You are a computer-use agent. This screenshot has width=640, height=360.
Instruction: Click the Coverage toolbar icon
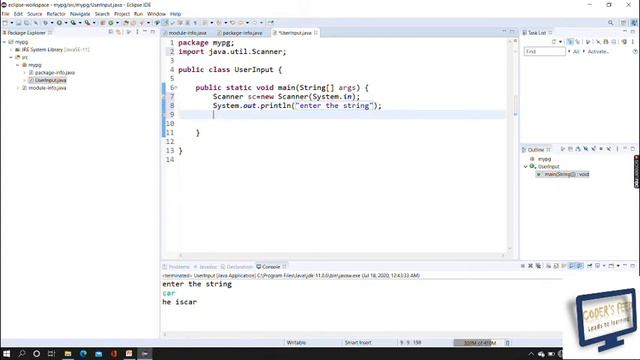click(73, 23)
